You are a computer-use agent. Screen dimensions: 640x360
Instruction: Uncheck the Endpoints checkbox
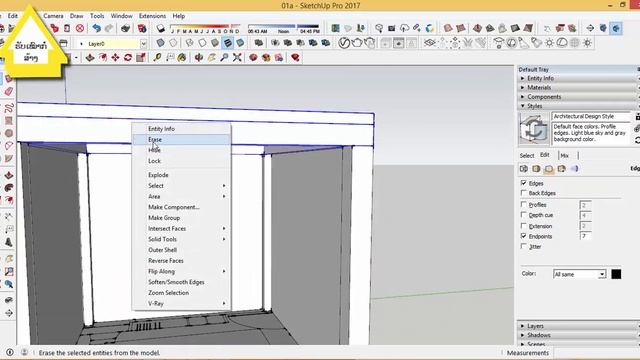tap(524, 236)
